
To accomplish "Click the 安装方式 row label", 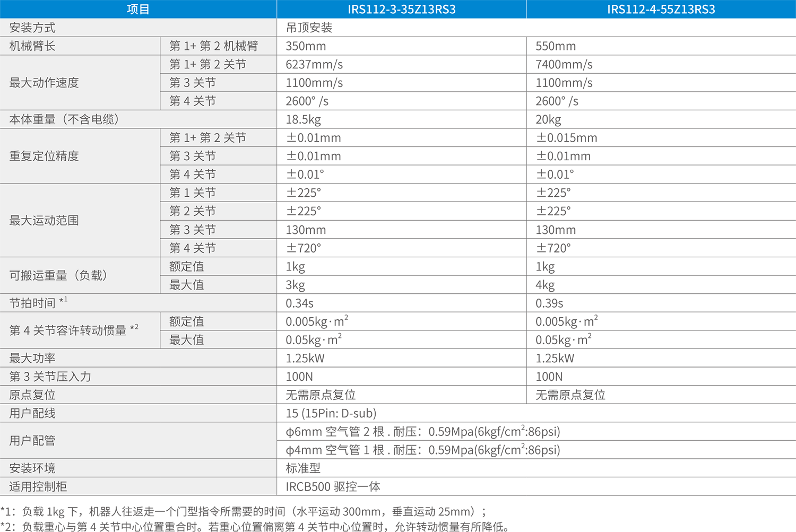I will coord(32,28).
